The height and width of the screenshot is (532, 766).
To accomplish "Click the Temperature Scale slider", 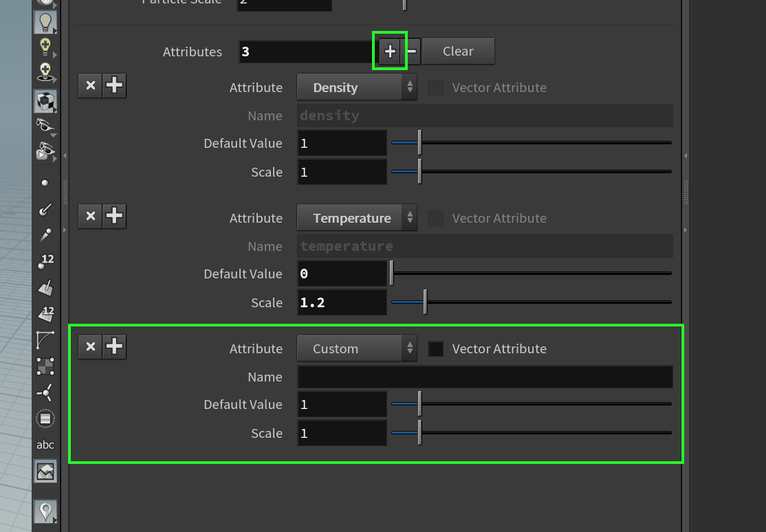I will click(532, 302).
